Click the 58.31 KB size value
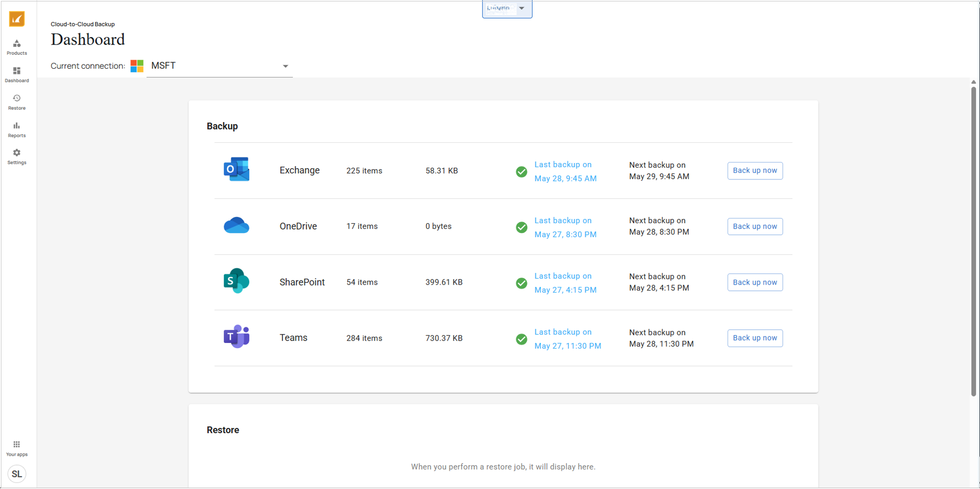Viewport: 980px width, 489px height. click(x=442, y=171)
